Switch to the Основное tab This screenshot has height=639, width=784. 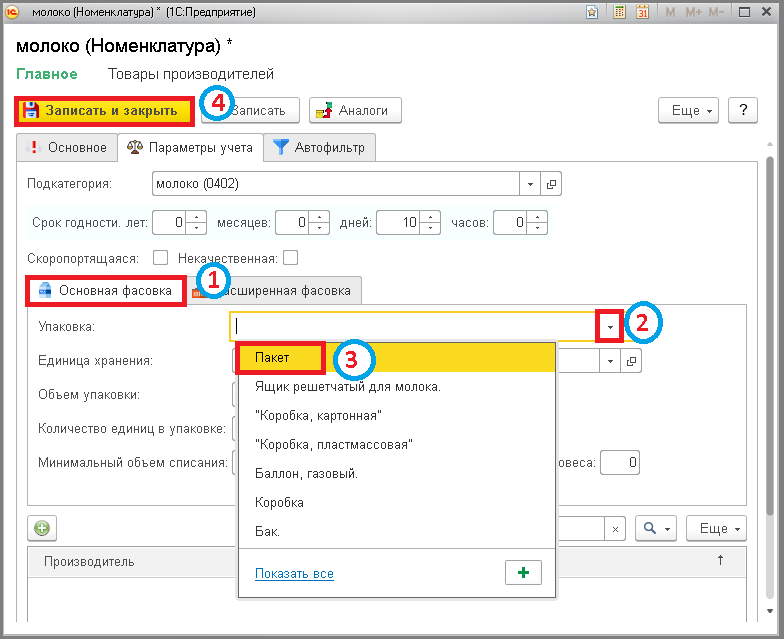[67, 148]
